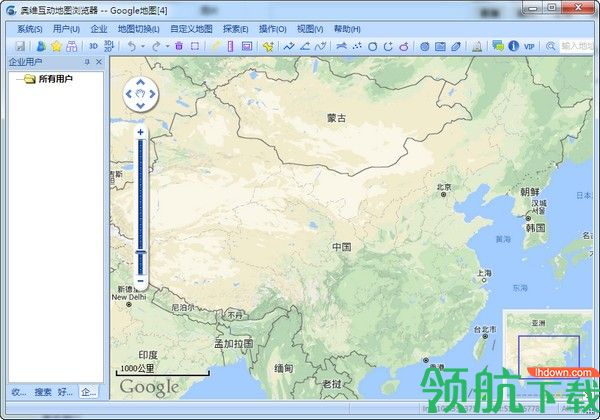The width and height of the screenshot is (600, 420).
Task: Open the redo history dropdown arrow
Action: (167, 46)
